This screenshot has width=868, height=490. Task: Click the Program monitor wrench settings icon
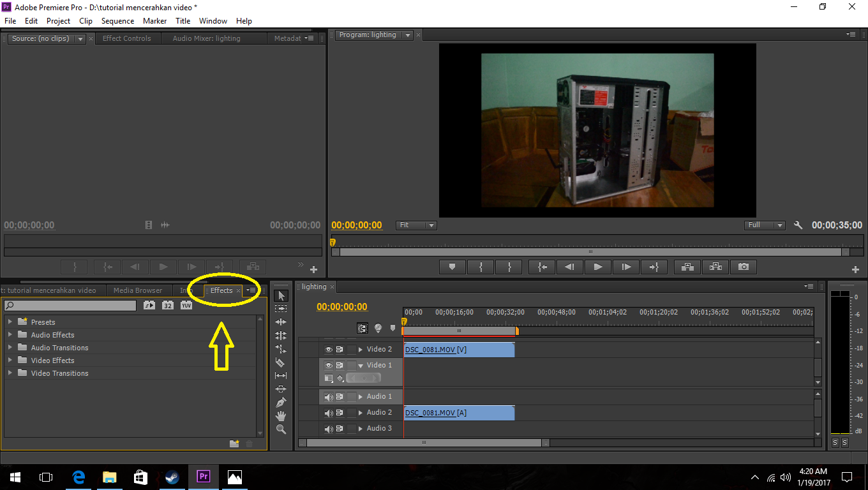[x=798, y=225]
